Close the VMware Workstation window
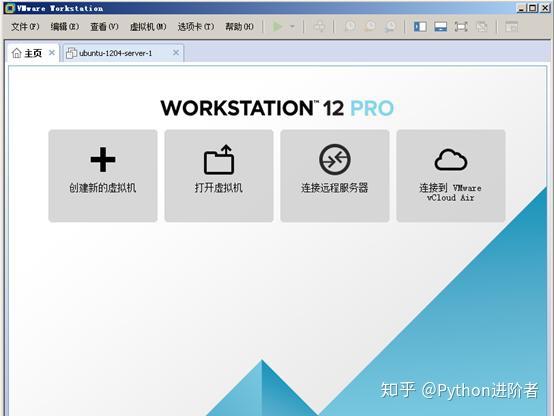This screenshot has width=554, height=416. pos(545,8)
